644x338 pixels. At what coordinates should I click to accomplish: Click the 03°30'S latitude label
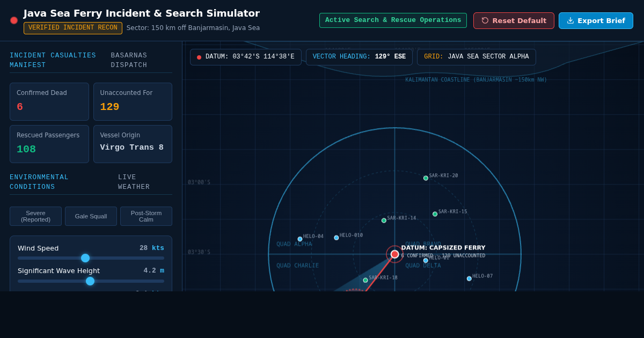coord(199,252)
